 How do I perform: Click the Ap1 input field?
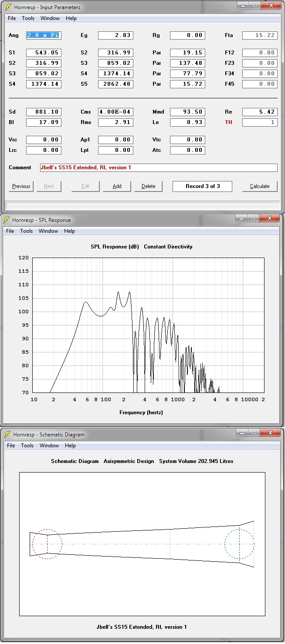pyautogui.click(x=115, y=140)
